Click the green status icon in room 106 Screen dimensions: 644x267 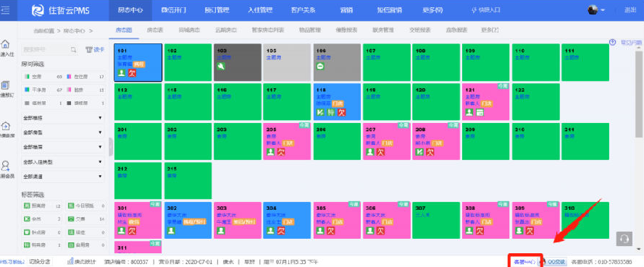coord(321,66)
